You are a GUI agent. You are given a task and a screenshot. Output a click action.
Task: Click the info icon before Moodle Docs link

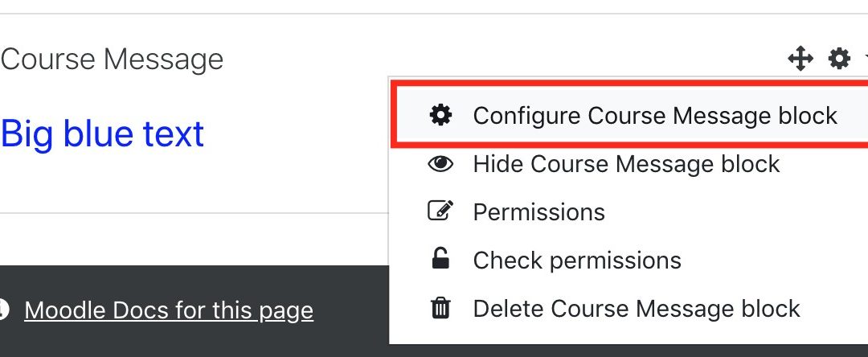pos(3,310)
